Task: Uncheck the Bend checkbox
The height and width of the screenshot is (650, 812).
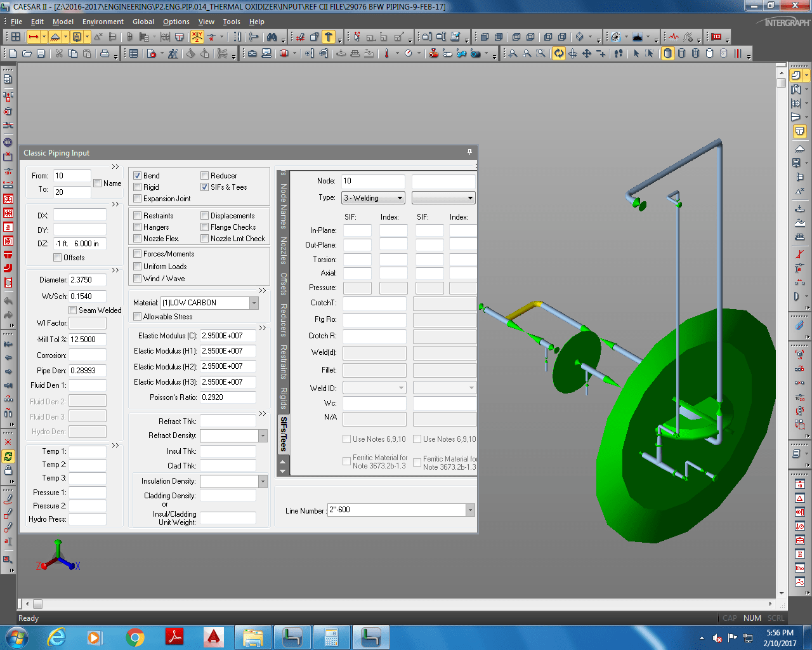Action: 137,176
